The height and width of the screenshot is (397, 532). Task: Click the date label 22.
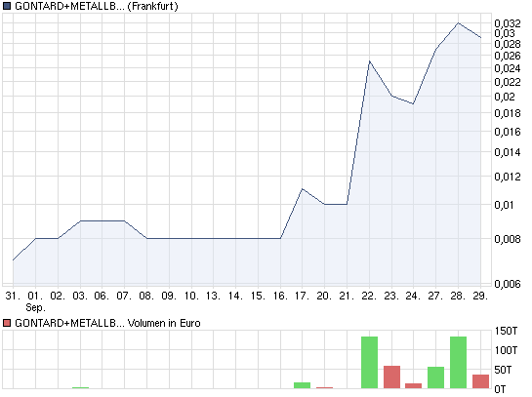coord(369,296)
